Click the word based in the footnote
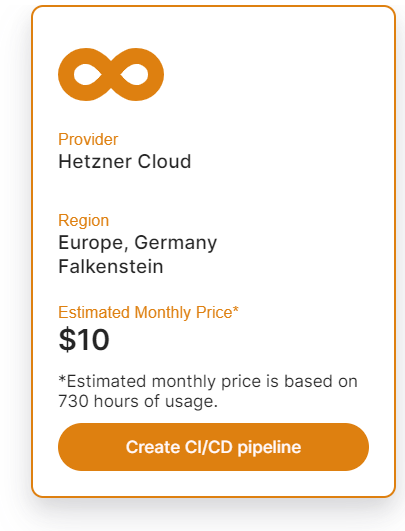Screen dimensions: 405x531 [x=308, y=381]
